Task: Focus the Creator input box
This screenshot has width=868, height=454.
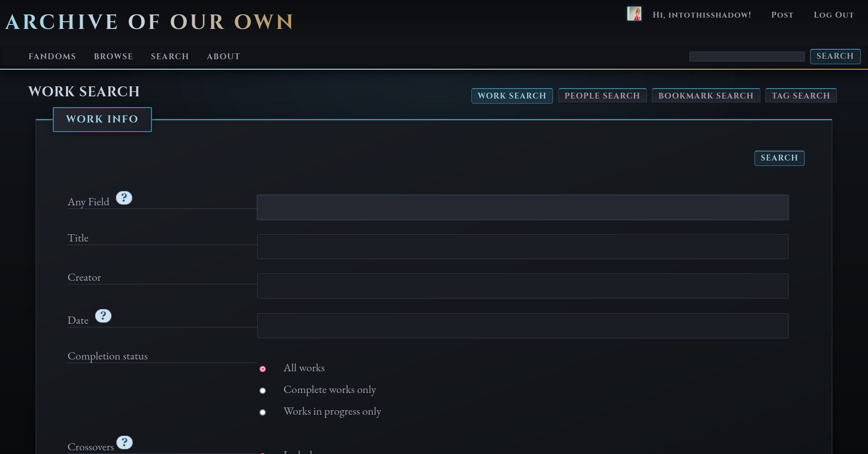Action: coord(523,286)
